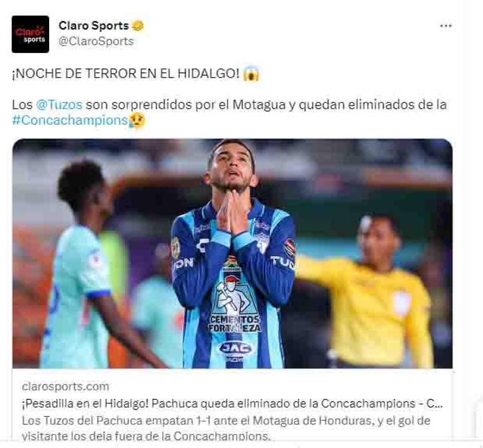
Task: Click the article description about Motagua draw
Action: click(x=226, y=428)
